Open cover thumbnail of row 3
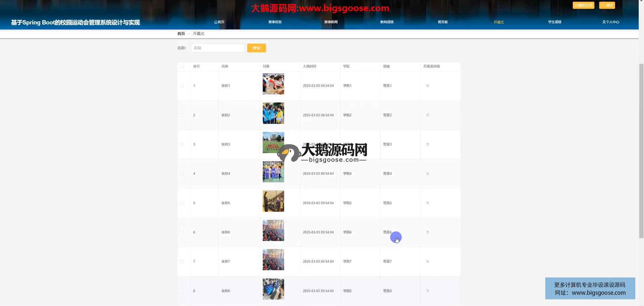Screen dimensions: 644x306 coord(273,142)
